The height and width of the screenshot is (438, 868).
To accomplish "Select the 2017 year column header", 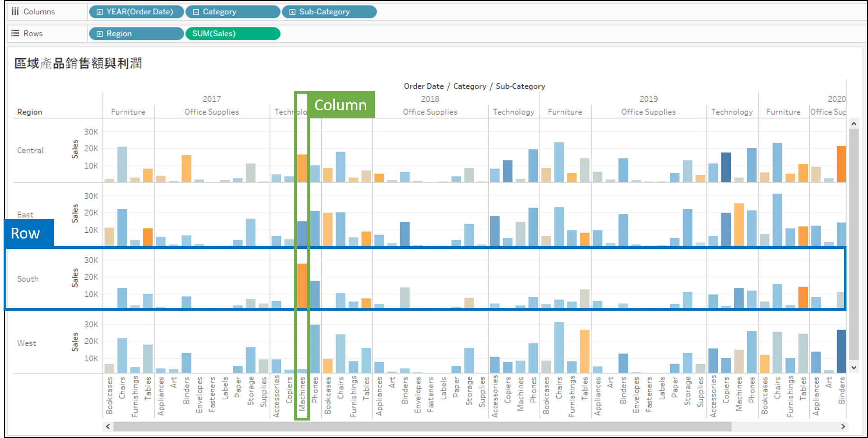I will click(x=211, y=99).
